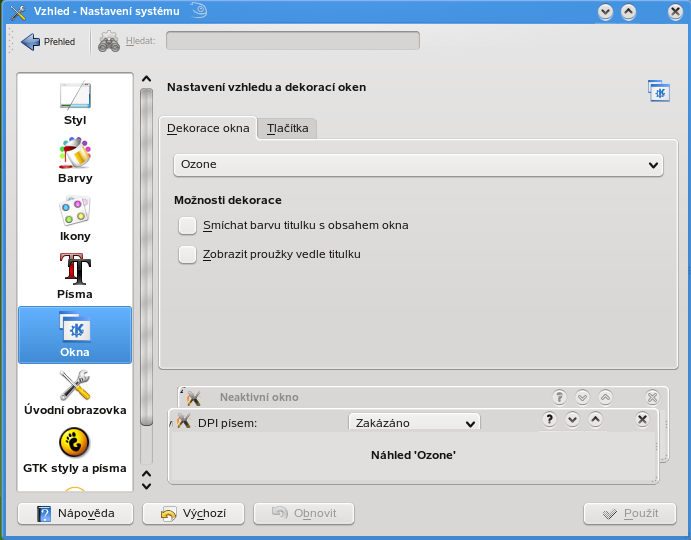Click down-arrow button in active preview window
The height and width of the screenshot is (540, 691).
[572, 419]
